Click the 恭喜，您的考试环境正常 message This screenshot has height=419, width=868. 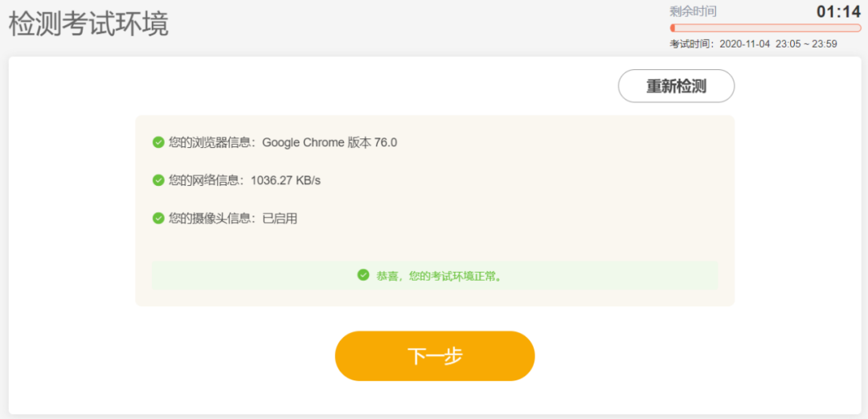(440, 276)
